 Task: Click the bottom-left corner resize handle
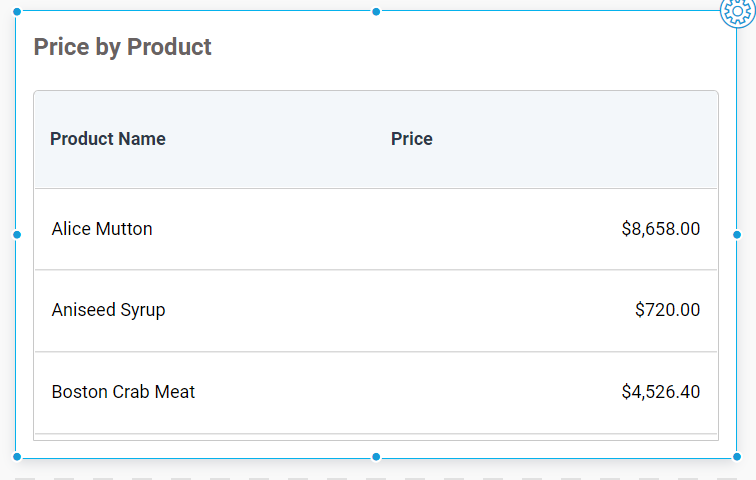pyautogui.click(x=17, y=457)
